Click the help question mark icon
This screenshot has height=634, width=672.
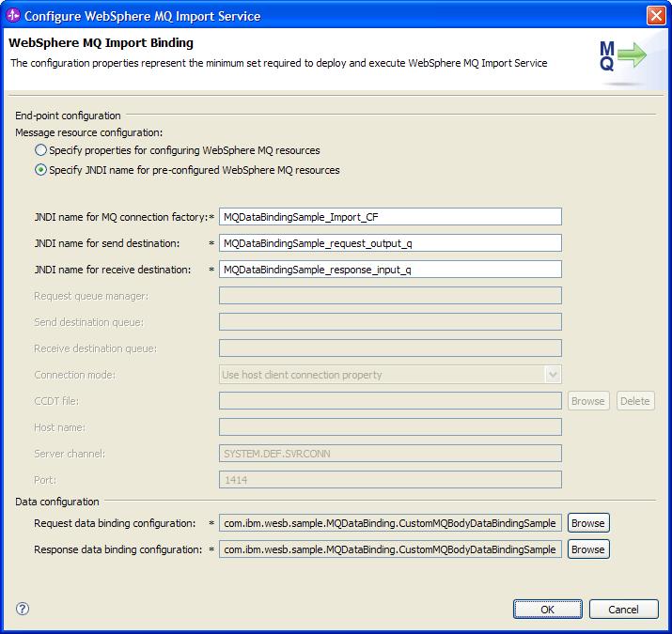(23, 609)
